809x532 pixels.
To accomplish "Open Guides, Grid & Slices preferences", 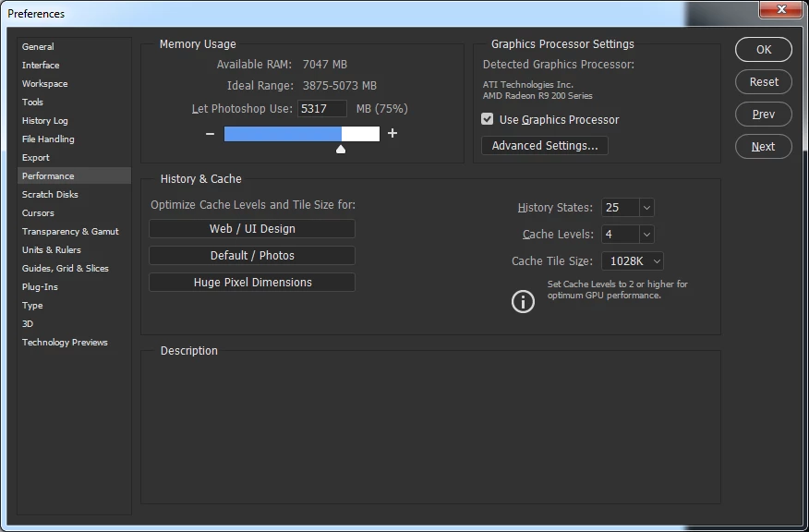I will coord(74,269).
